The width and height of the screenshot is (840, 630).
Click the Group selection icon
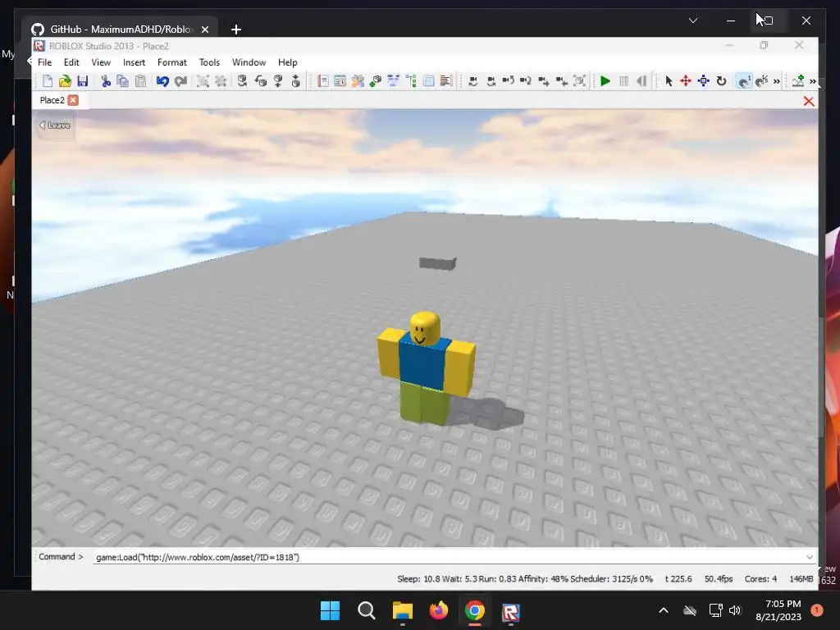(x=203, y=81)
